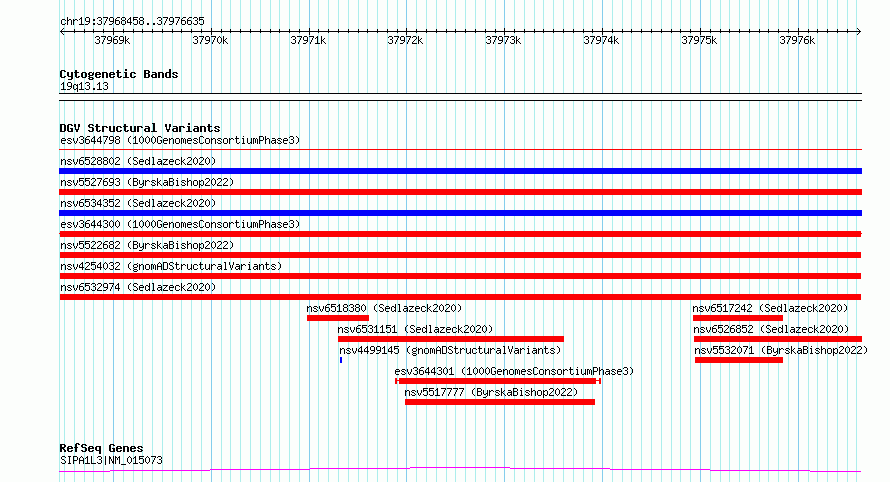Select the 37969k ruler tick label
This screenshot has width=890, height=482.
[112, 40]
